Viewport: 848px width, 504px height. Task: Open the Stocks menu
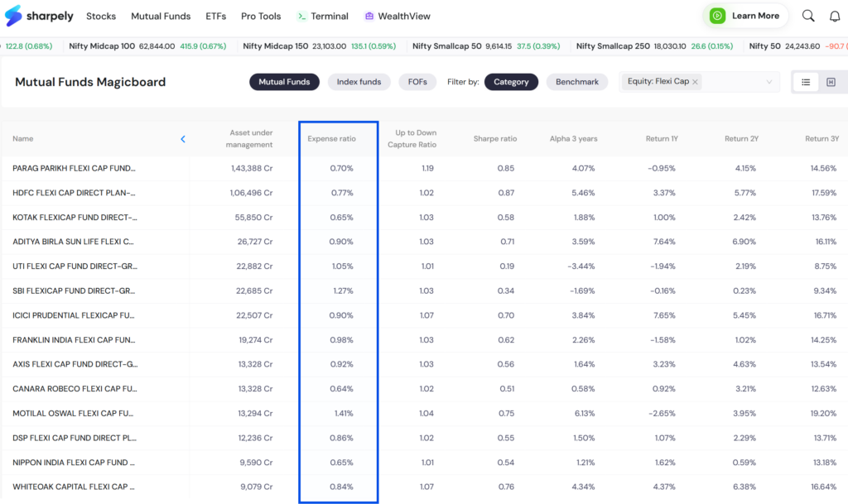[101, 17]
